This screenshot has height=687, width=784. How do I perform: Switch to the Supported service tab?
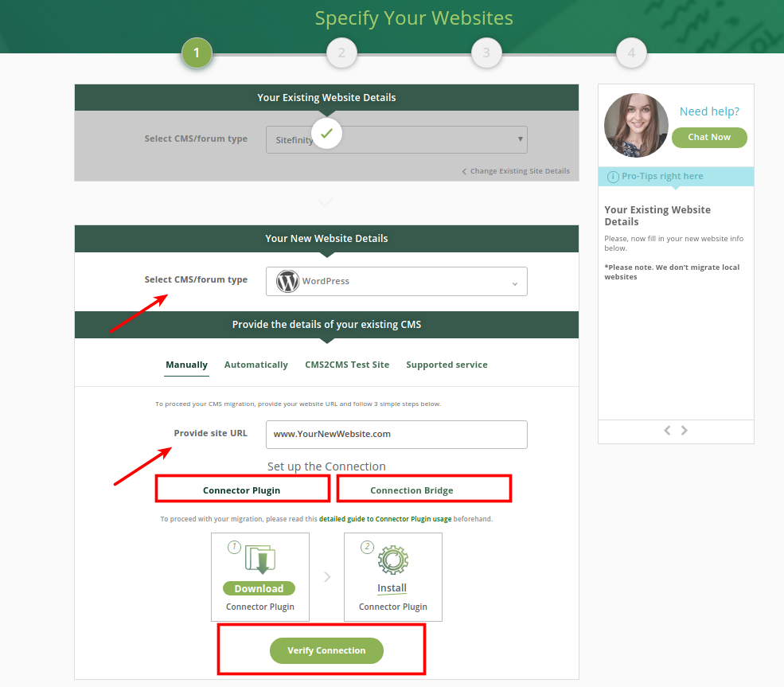[447, 365]
